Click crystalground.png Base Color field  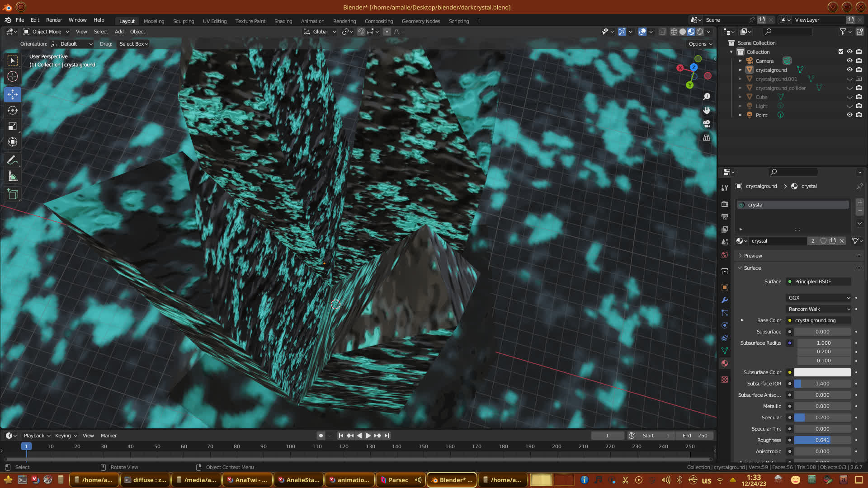point(818,320)
